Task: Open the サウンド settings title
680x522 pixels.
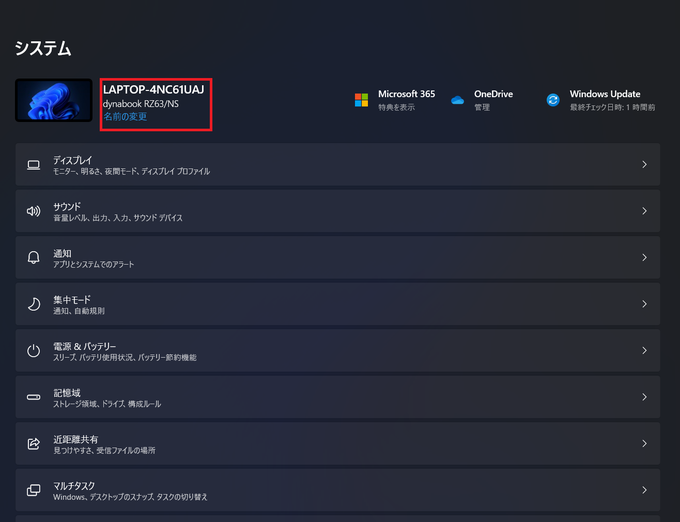Action: [x=67, y=206]
